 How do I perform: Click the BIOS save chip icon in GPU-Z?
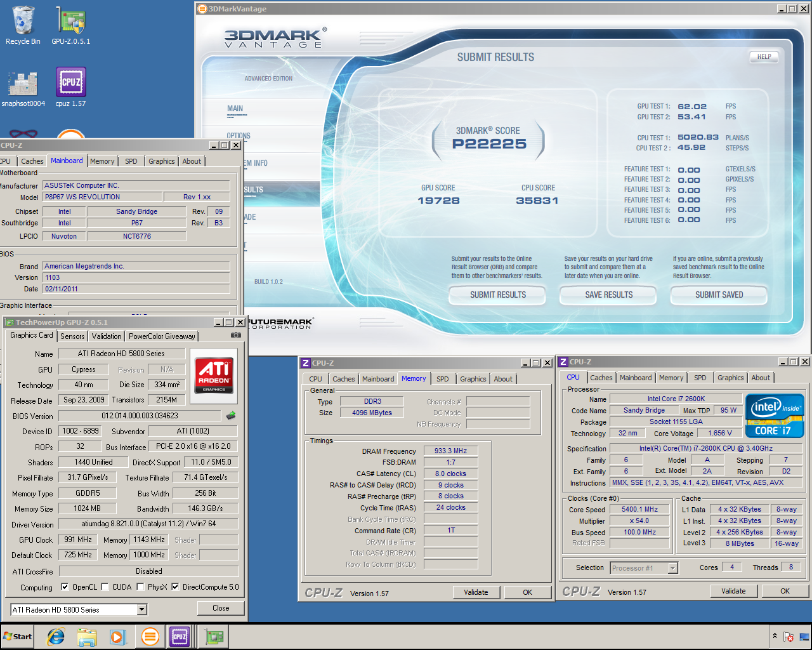(231, 416)
